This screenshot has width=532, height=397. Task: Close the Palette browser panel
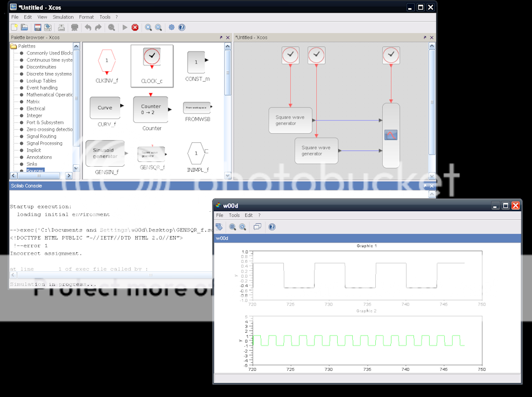pos(228,38)
